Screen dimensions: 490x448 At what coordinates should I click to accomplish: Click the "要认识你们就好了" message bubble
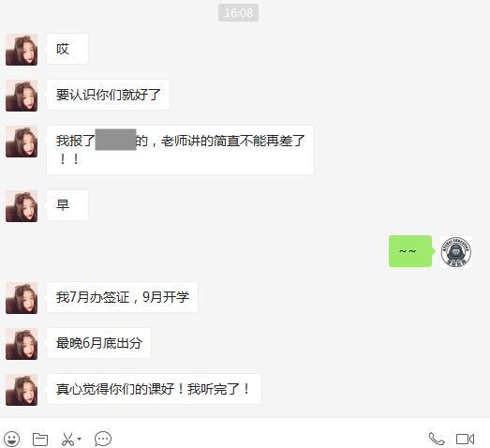point(108,95)
